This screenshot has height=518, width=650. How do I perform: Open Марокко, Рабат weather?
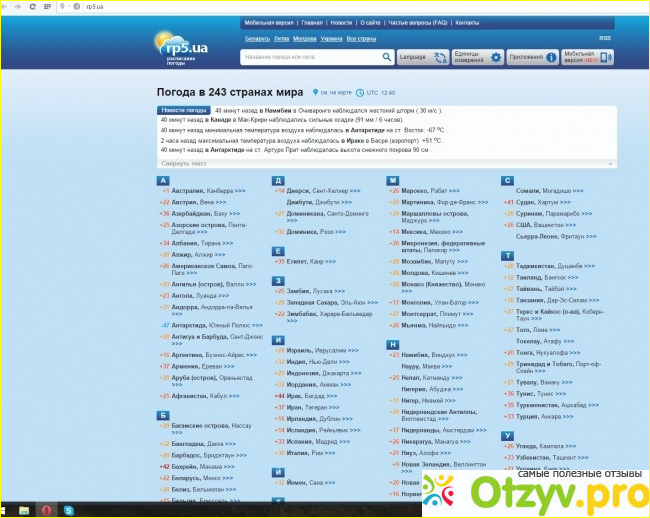[431, 191]
